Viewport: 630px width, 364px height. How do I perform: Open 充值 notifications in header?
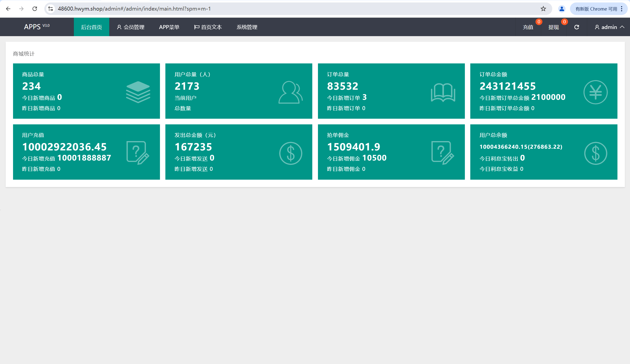[x=528, y=27]
